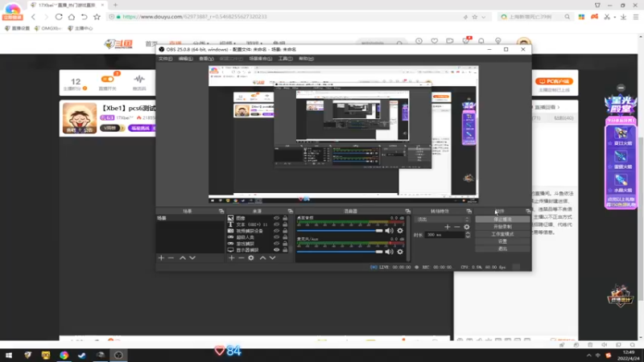This screenshot has width=644, height=362.
Task: Adjust transition duration with spinner arrows
Action: click(x=468, y=235)
